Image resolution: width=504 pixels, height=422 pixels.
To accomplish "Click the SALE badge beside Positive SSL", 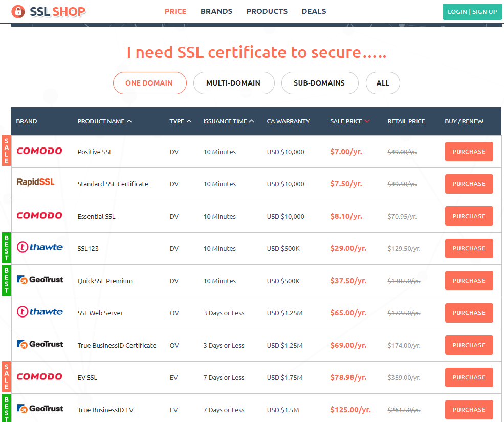I will click(x=7, y=151).
